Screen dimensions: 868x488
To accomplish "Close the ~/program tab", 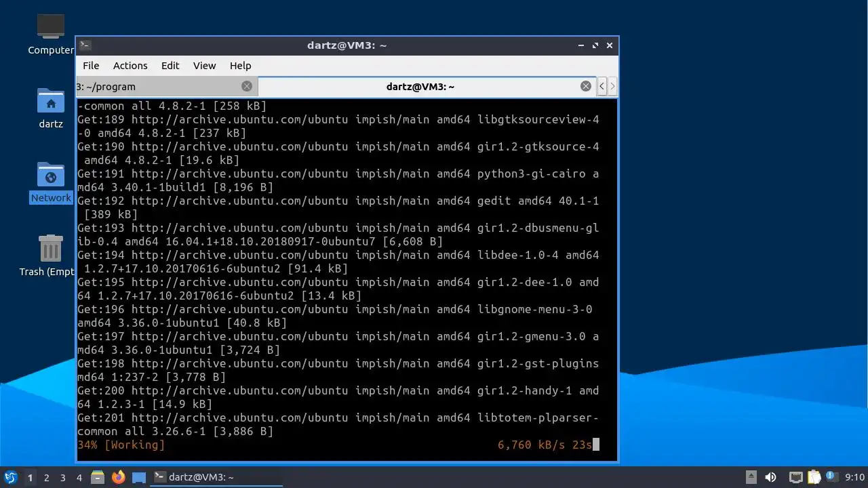I will (247, 86).
